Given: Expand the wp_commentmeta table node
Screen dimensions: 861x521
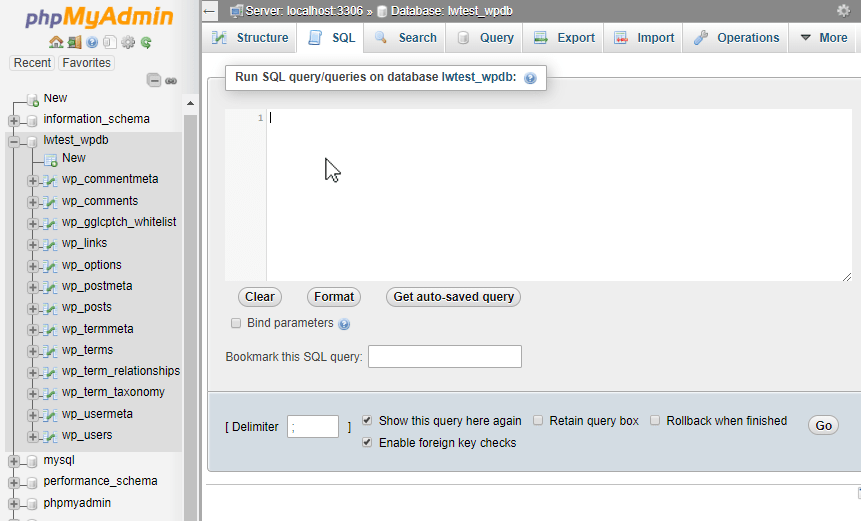Looking at the screenshot, I should [x=32, y=180].
